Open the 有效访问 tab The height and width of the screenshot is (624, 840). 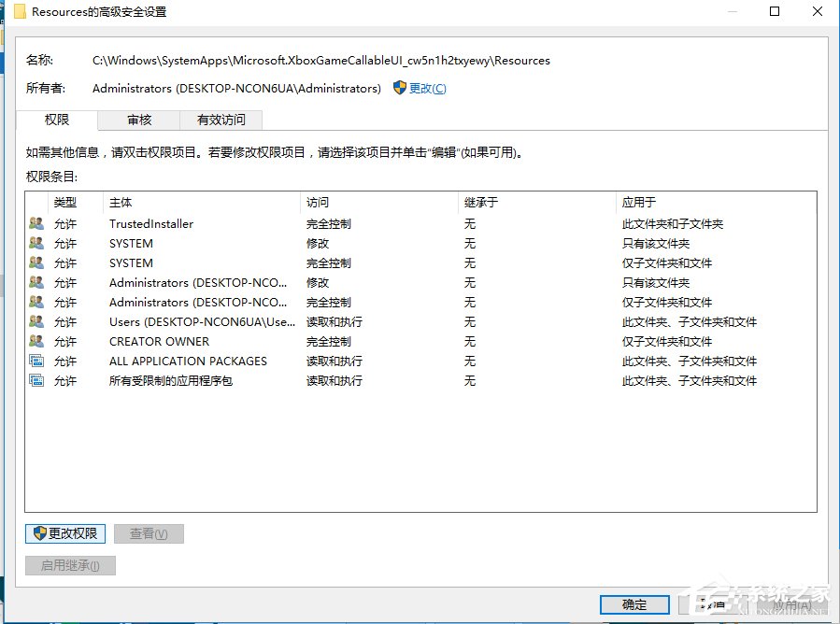[x=221, y=120]
